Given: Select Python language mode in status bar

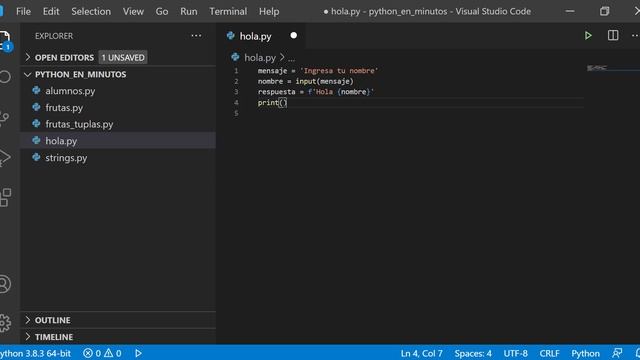Looking at the screenshot, I should pos(585,353).
